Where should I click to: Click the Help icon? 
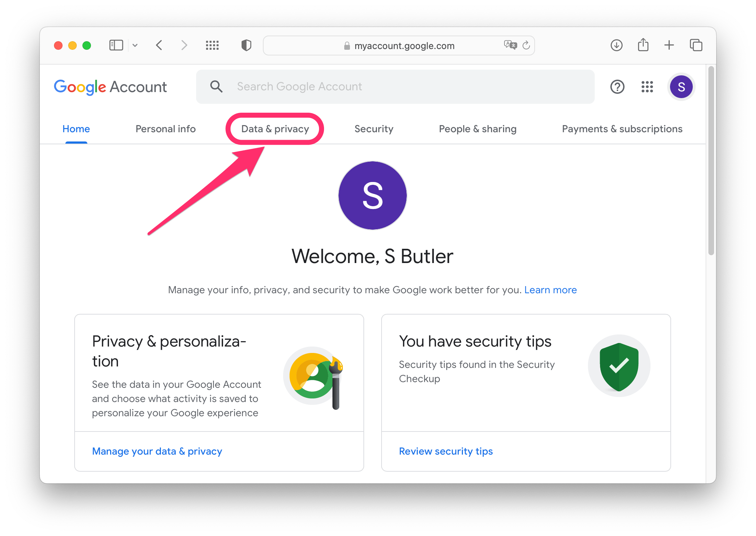(x=616, y=87)
